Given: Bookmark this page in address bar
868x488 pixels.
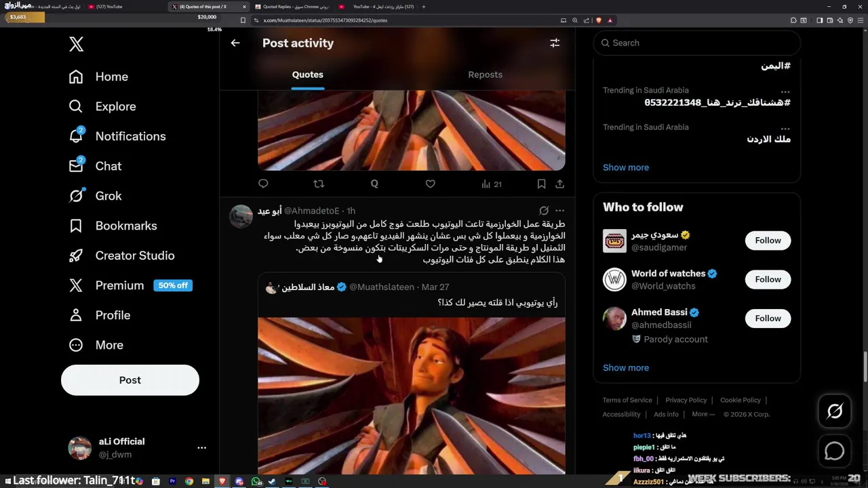Looking at the screenshot, I should coord(243,20).
